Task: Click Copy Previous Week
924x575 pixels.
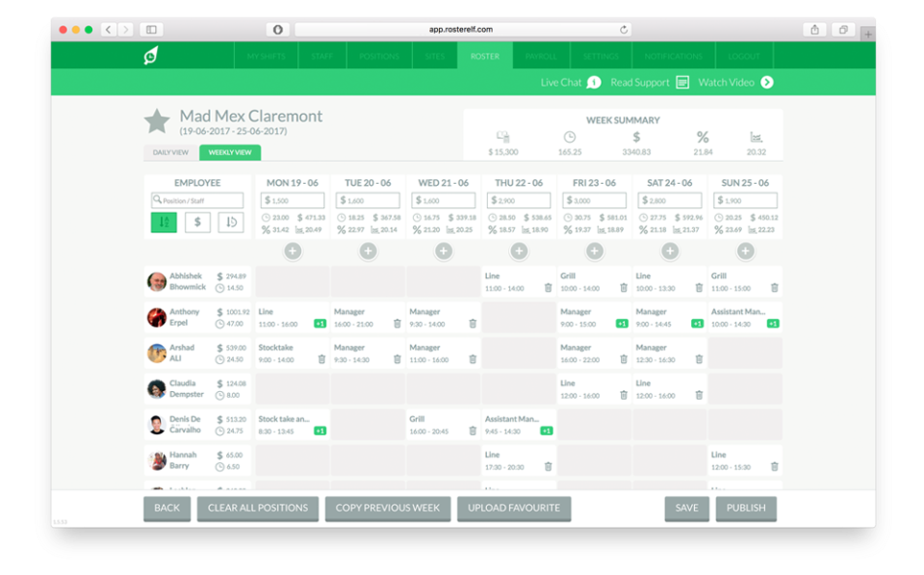Action: pos(387,508)
